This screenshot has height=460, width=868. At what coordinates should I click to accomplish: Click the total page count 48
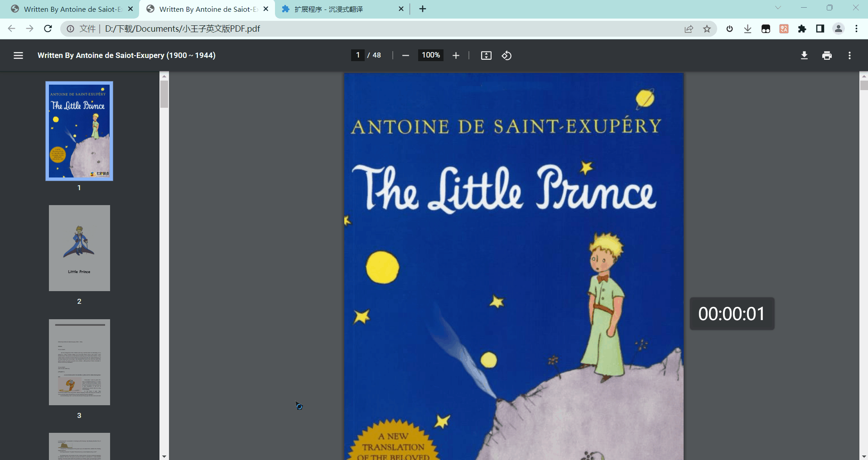coord(376,55)
